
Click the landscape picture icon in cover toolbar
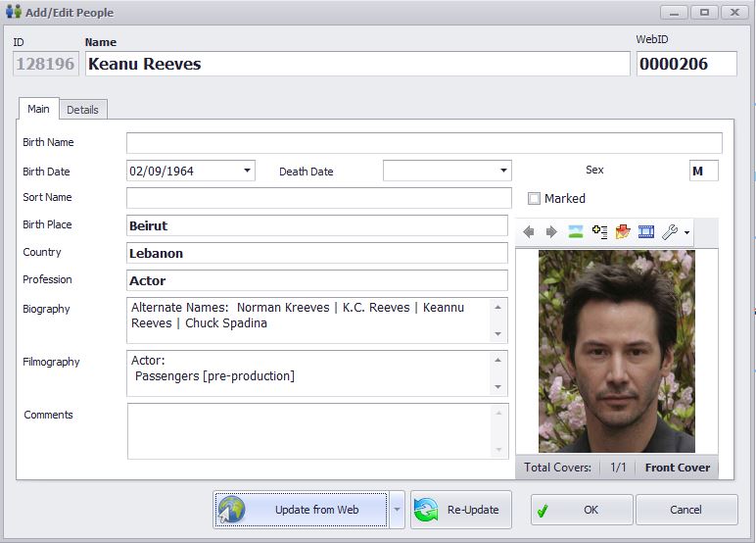click(x=576, y=232)
